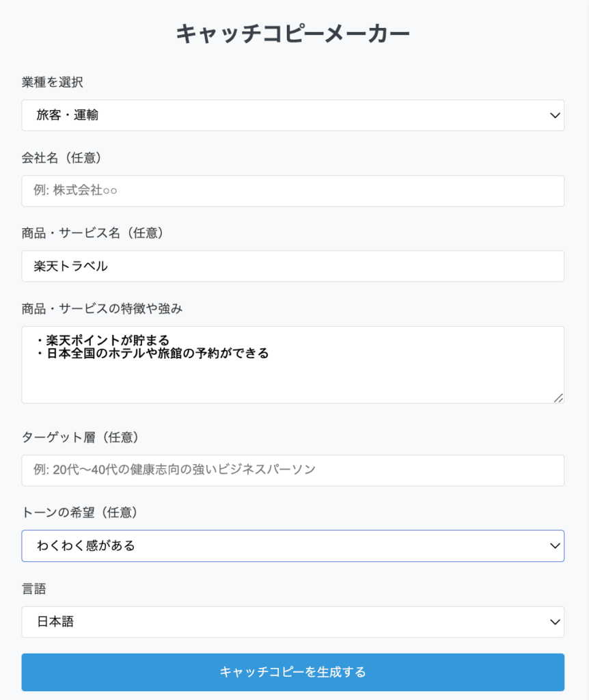
Task: Click the chevron arrow on the わくわく感がある select
Action: (x=555, y=546)
